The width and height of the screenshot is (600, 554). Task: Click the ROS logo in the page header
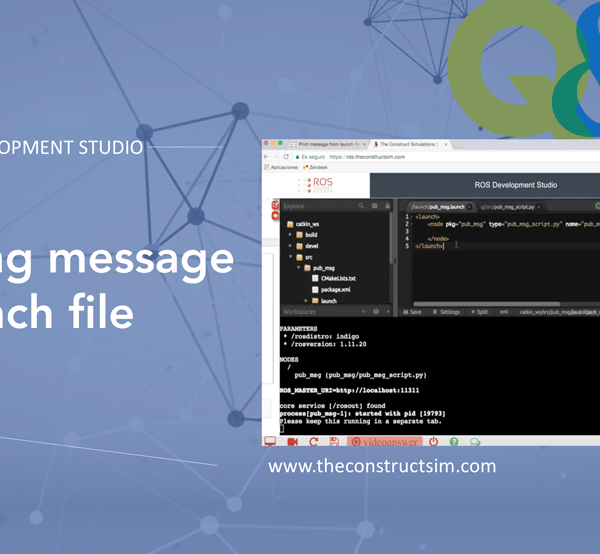pos(316,184)
